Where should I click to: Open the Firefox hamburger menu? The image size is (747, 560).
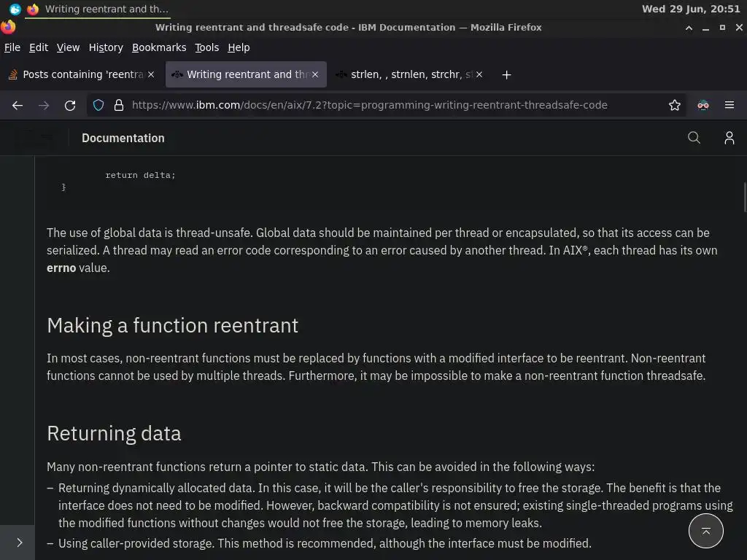click(x=729, y=105)
